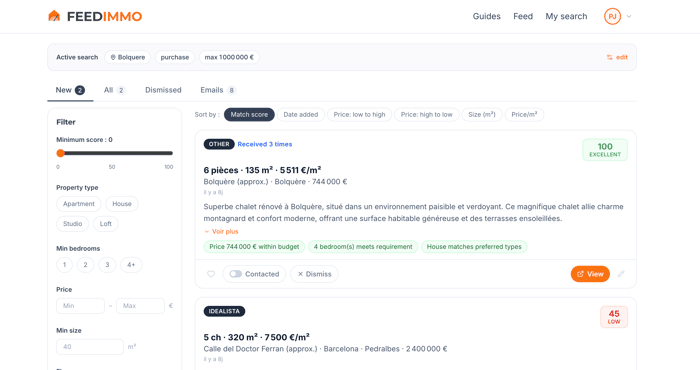Expand description with Voir plus
Image resolution: width=700 pixels, height=370 pixels.
tap(221, 232)
